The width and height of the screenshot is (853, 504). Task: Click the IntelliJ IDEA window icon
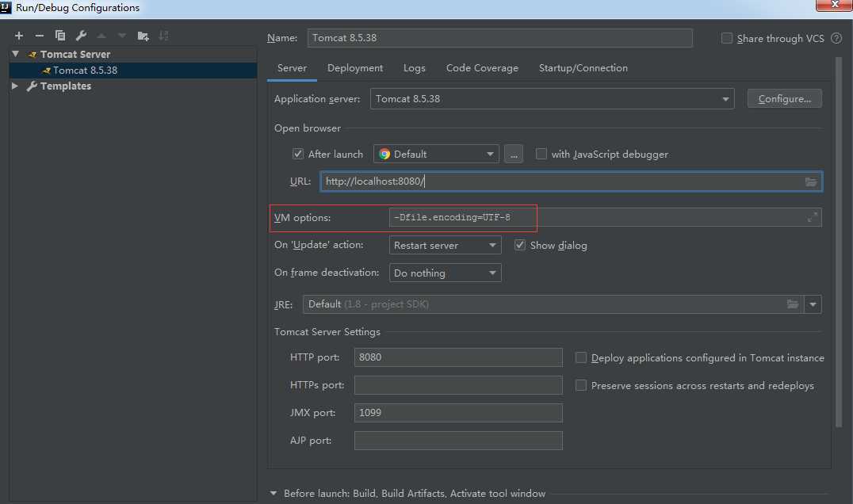(6, 7)
